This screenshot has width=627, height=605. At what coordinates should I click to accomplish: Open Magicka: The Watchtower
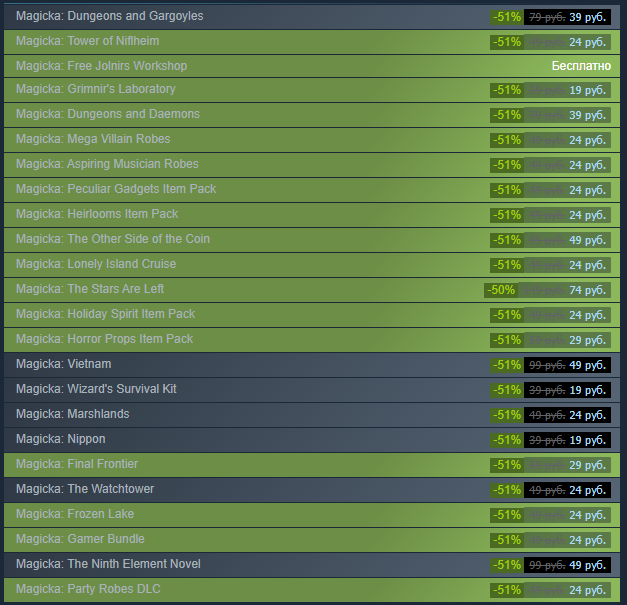tap(312, 489)
